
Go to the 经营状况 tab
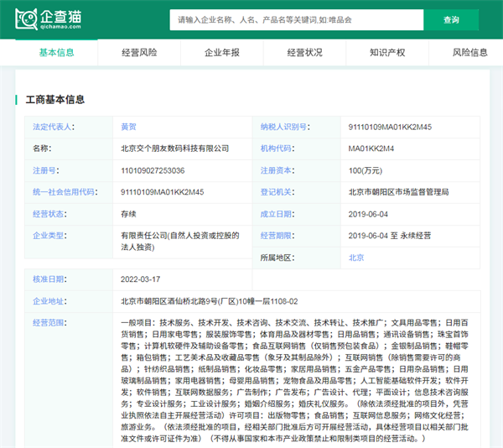pyautogui.click(x=304, y=52)
